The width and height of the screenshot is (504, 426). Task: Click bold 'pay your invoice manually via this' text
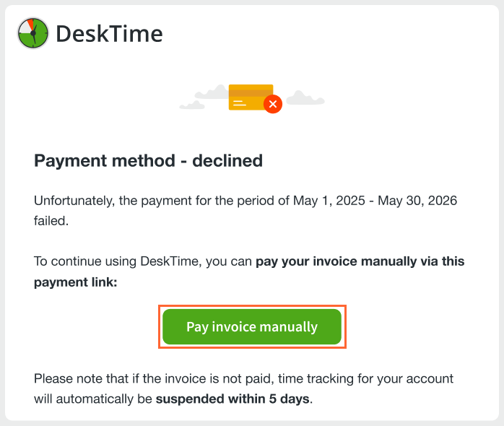coord(360,261)
